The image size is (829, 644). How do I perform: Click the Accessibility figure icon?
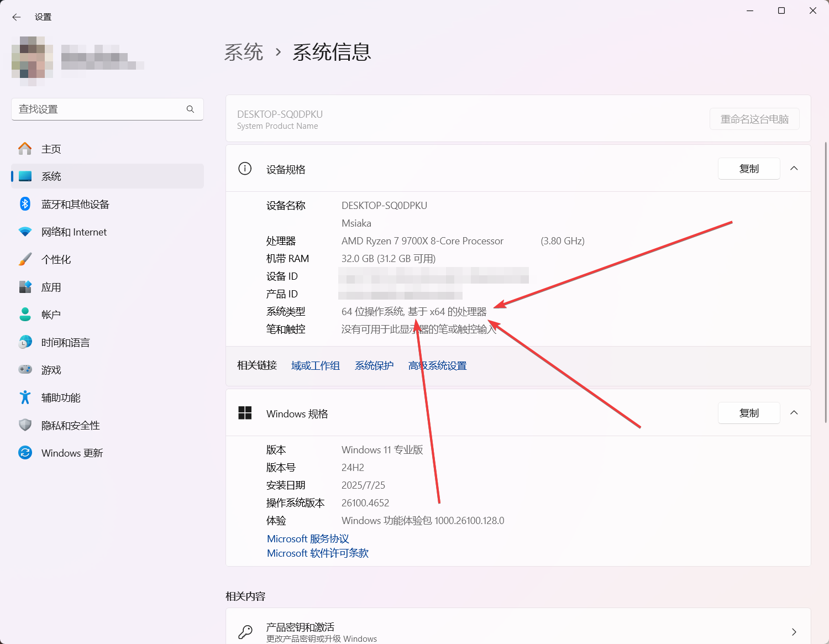[25, 397]
